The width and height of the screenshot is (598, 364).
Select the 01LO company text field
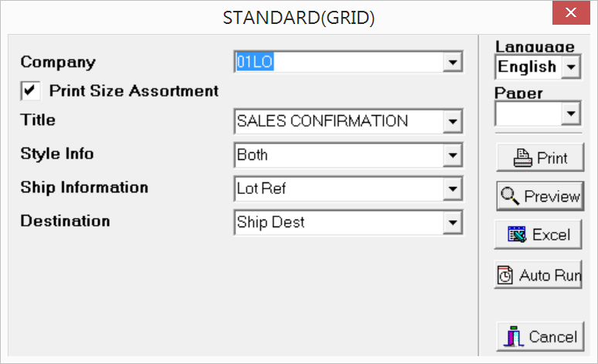[x=339, y=62]
